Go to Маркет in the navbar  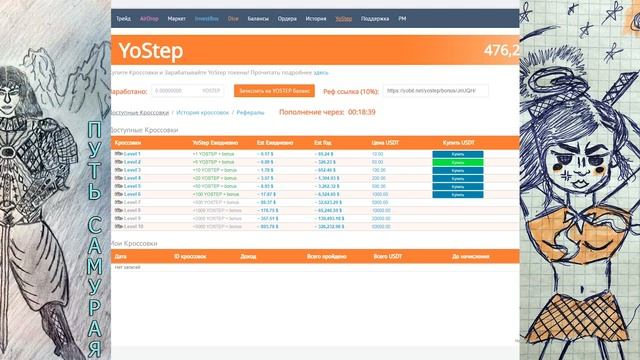point(176,19)
